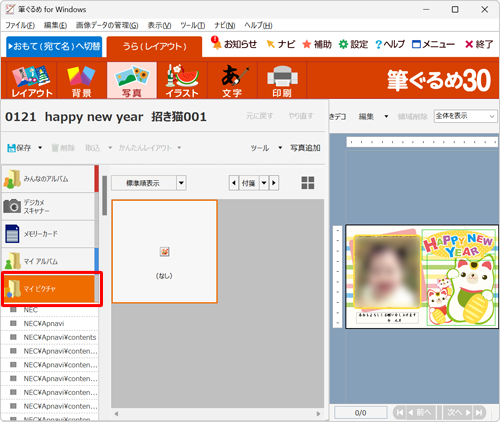
Task: Select the NEC folder row
Action: (x=50, y=310)
